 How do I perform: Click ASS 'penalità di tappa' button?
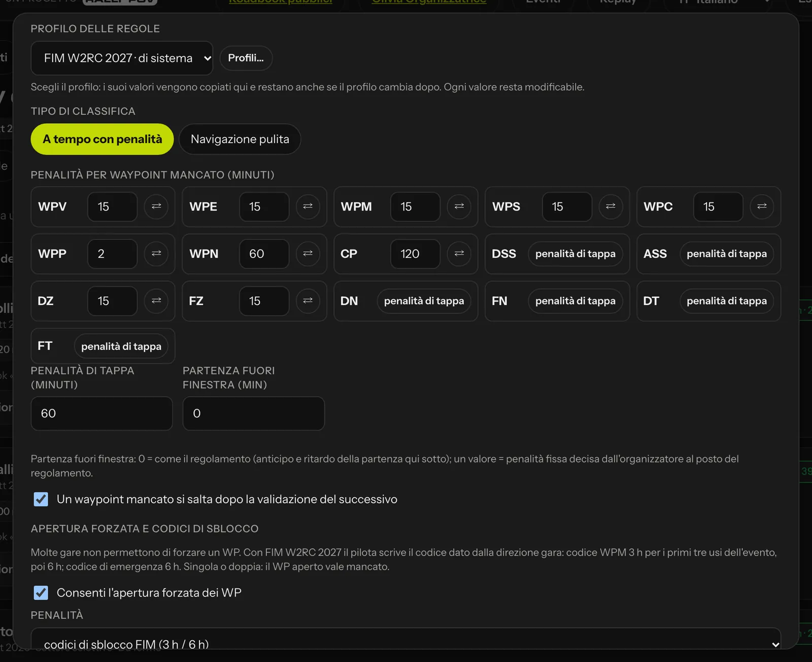[727, 254]
